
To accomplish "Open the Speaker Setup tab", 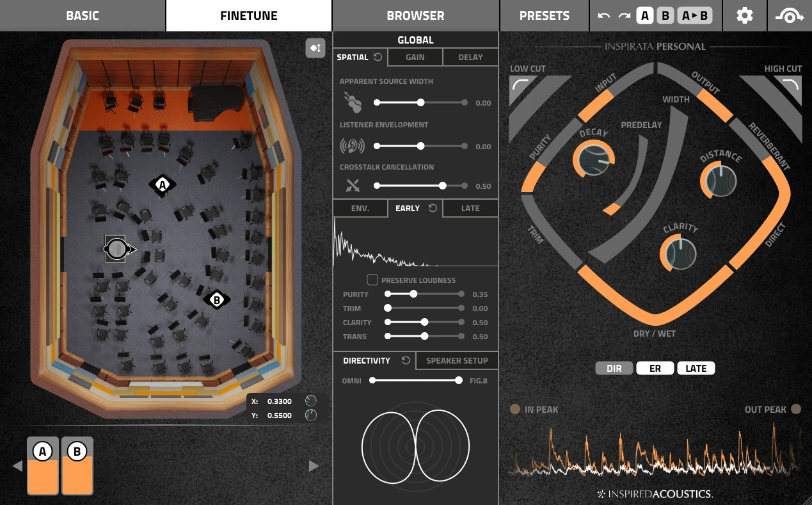I will coord(457,360).
